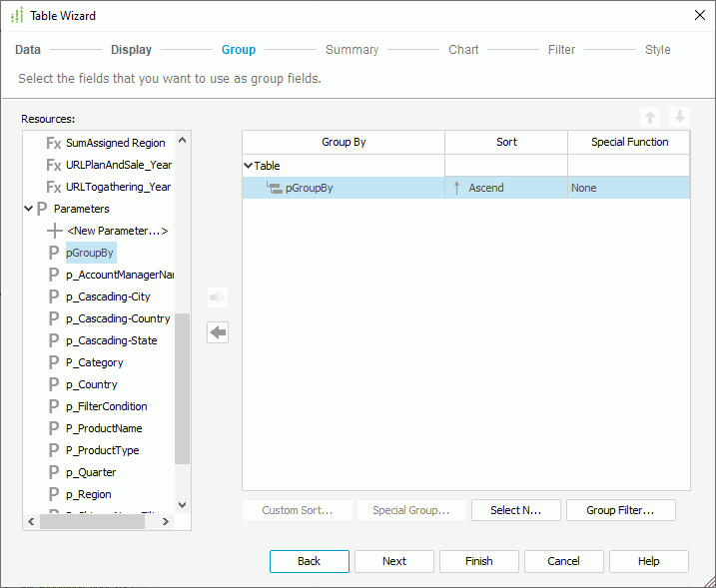This screenshot has height=588, width=716.
Task: Go to the Style step
Action: click(x=657, y=49)
